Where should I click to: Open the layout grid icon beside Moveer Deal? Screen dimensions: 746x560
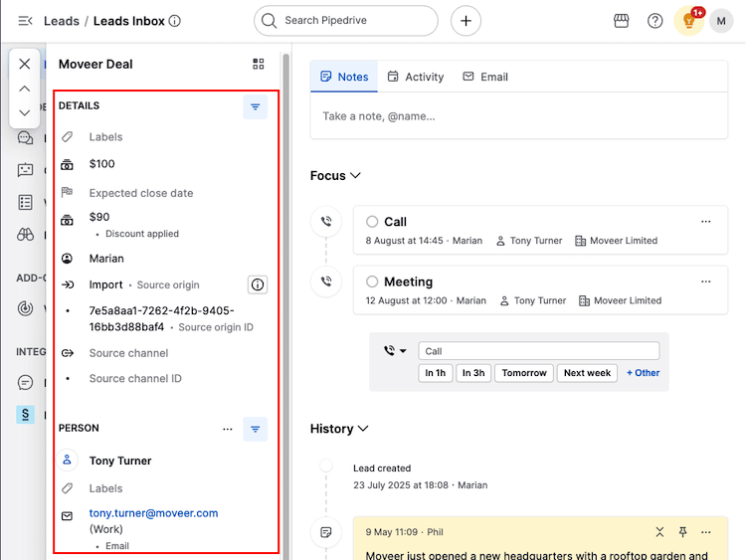(259, 64)
